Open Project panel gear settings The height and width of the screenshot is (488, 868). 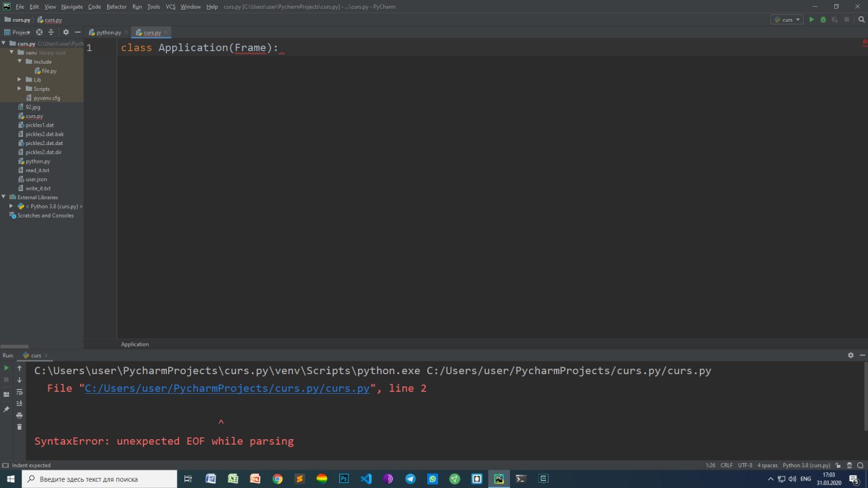pos(66,32)
